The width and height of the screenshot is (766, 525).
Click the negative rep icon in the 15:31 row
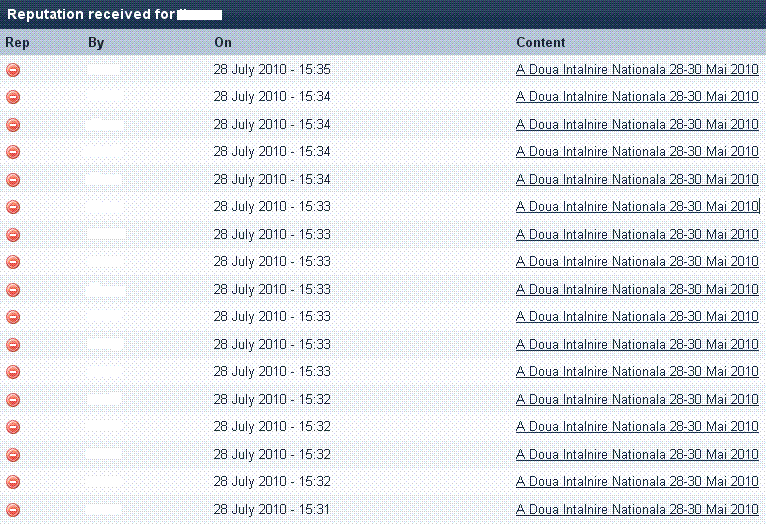click(13, 510)
